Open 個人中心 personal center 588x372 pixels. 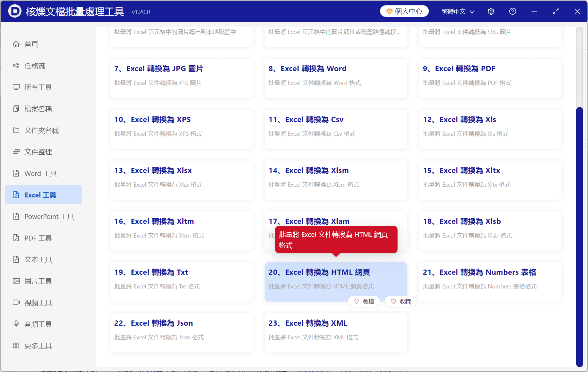coord(404,11)
